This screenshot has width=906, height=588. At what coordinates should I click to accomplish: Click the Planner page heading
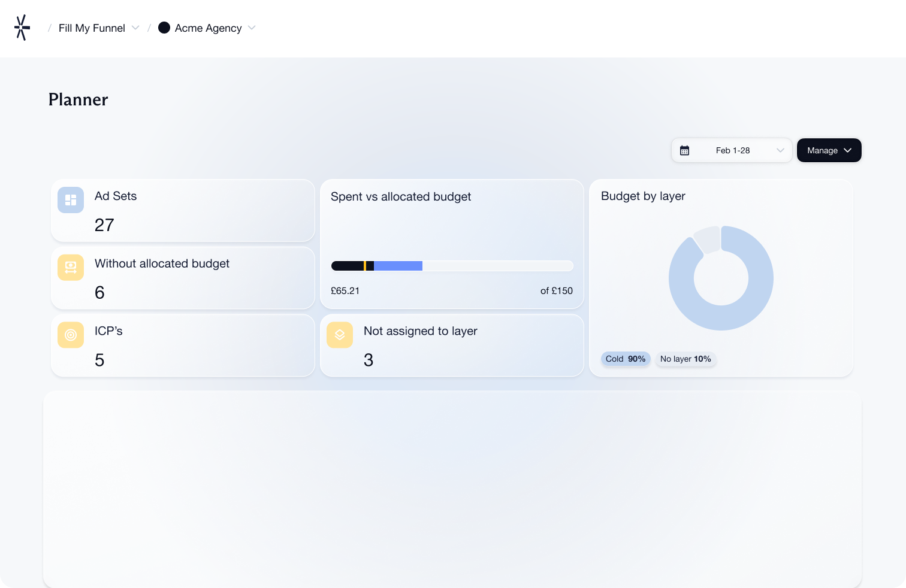[78, 99]
